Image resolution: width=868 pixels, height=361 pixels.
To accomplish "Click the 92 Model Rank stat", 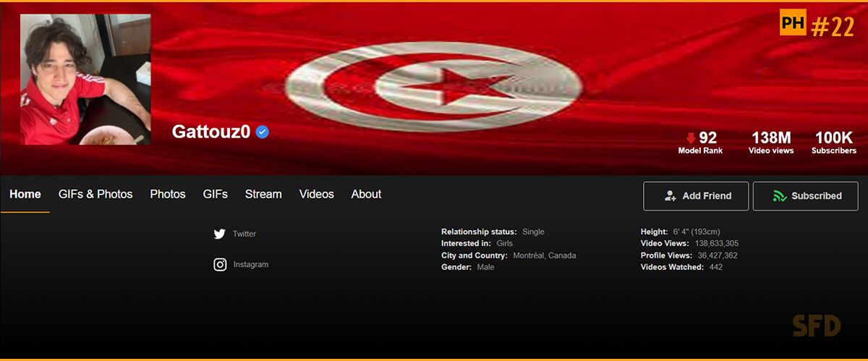I will (x=700, y=143).
